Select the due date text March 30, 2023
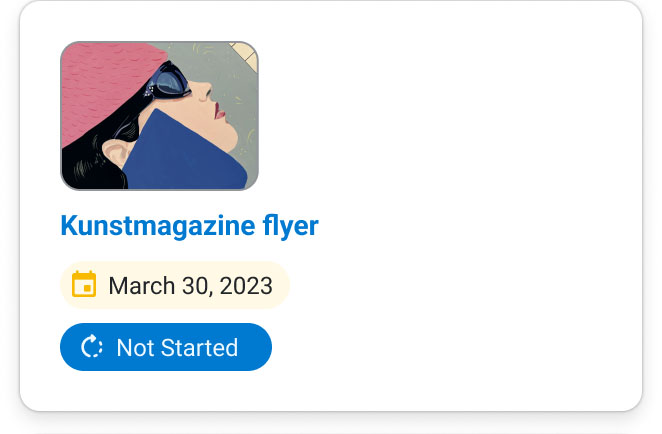Viewport: 662px width, 434px height. tap(190, 285)
